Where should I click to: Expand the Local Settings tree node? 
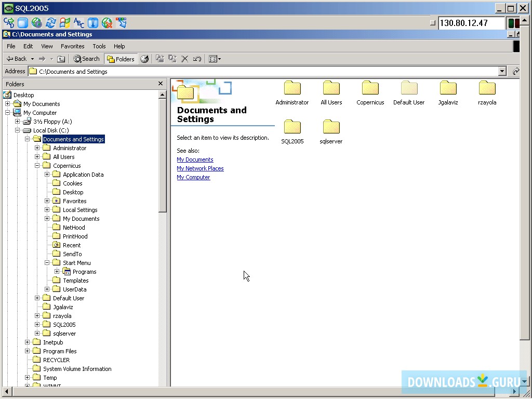point(47,210)
